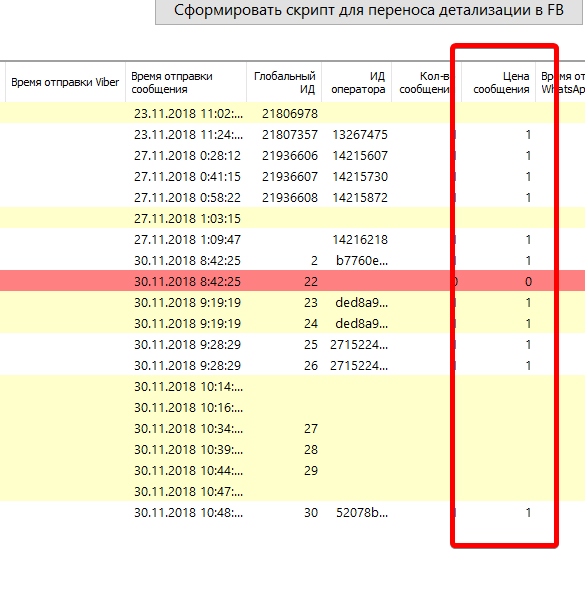585x601 pixels.
Task: Select the red row with global ID 22
Action: [292, 281]
